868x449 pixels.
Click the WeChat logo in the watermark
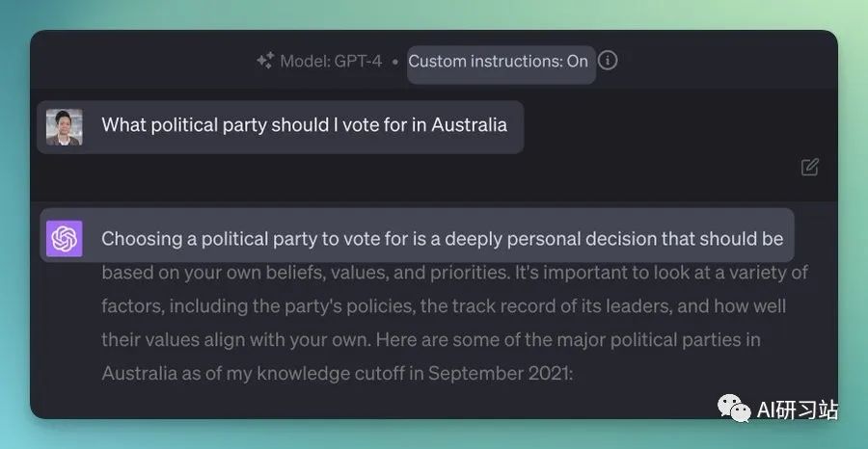(x=734, y=409)
